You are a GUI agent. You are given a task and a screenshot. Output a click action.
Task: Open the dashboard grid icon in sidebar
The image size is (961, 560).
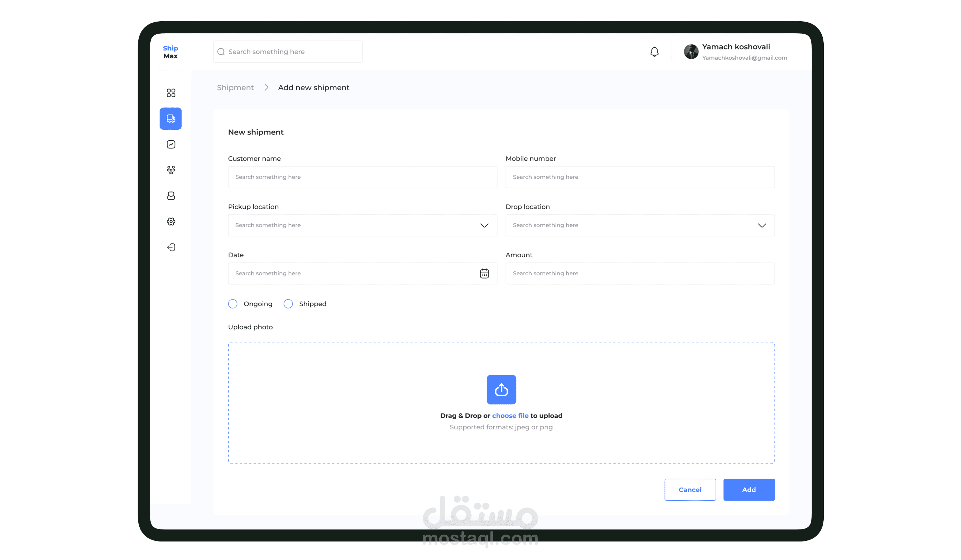click(x=171, y=93)
